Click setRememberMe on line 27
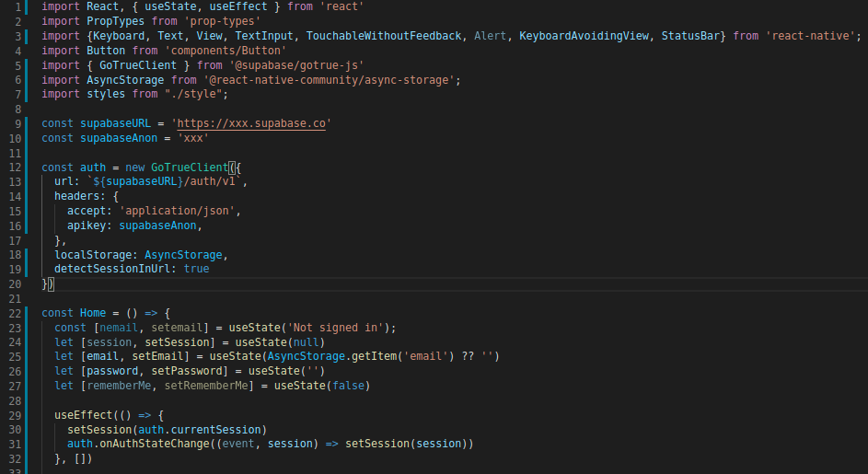 (x=206, y=386)
